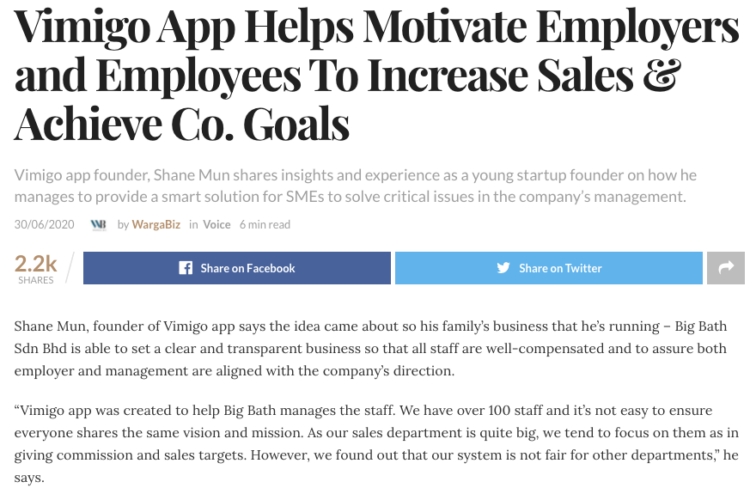The height and width of the screenshot is (500, 750).
Task: Click the WargaBiz author avatar logo
Action: click(99, 224)
